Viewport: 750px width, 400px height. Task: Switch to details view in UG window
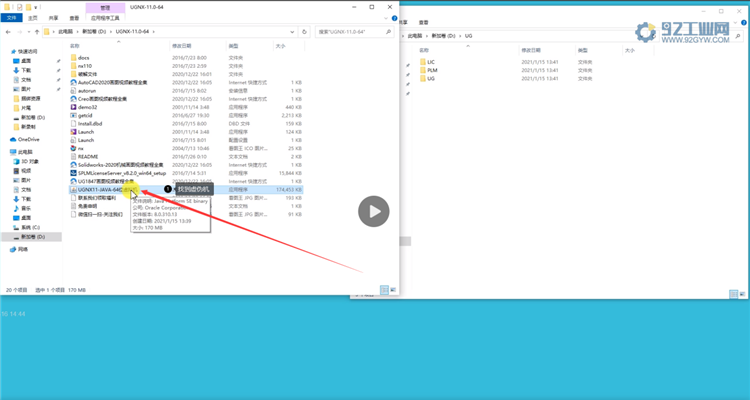tap(733, 294)
